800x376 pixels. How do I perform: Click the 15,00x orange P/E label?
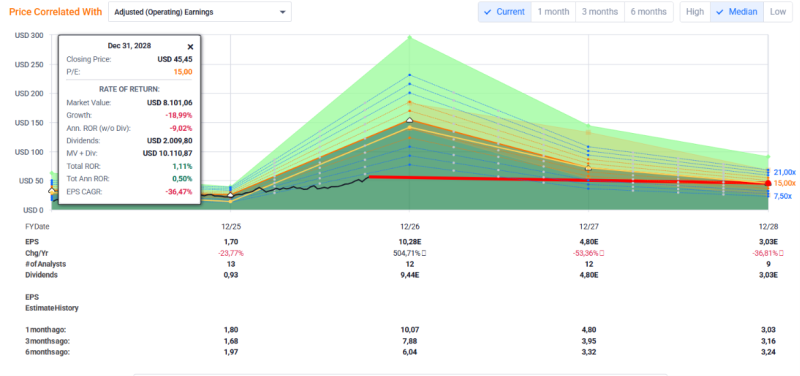coord(785,183)
